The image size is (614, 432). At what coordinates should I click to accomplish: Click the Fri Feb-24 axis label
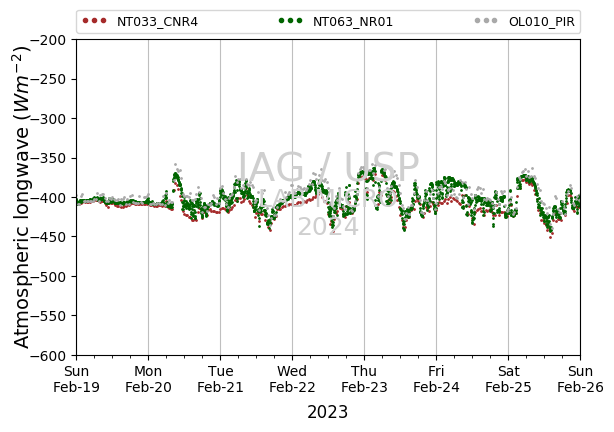436,379
